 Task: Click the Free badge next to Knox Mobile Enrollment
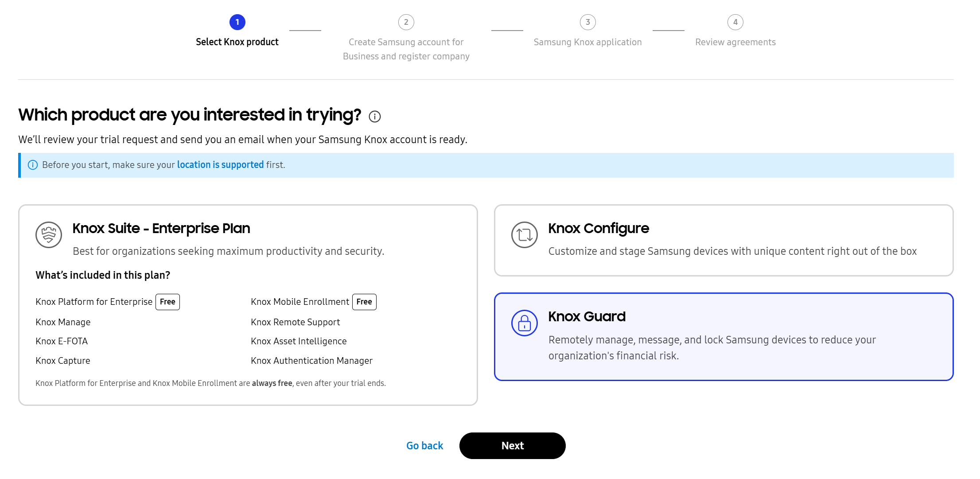coord(364,302)
